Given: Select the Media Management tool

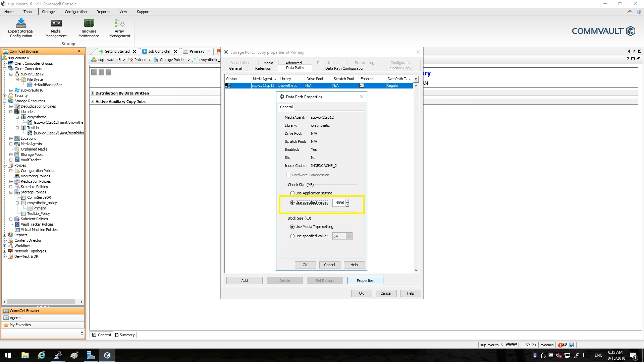Looking at the screenshot, I should (56, 27).
